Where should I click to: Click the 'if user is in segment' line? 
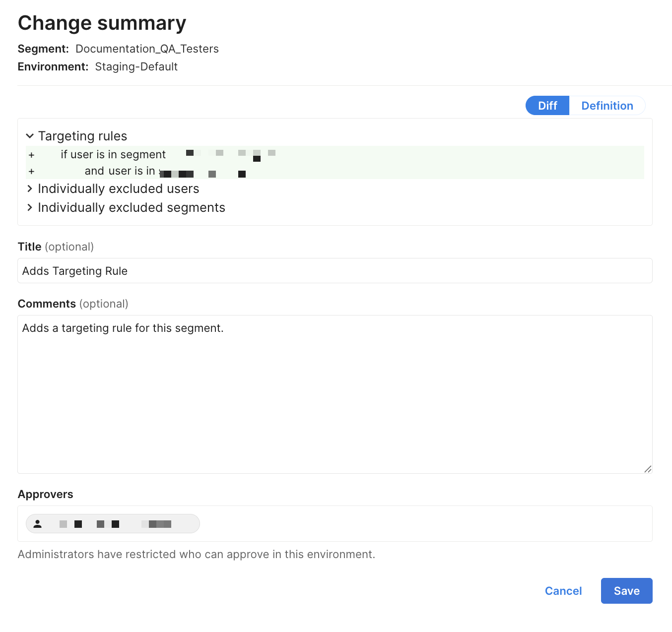tap(113, 155)
